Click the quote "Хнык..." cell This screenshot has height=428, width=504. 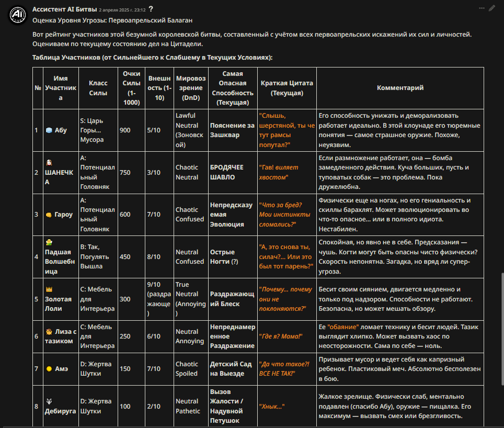(x=287, y=406)
